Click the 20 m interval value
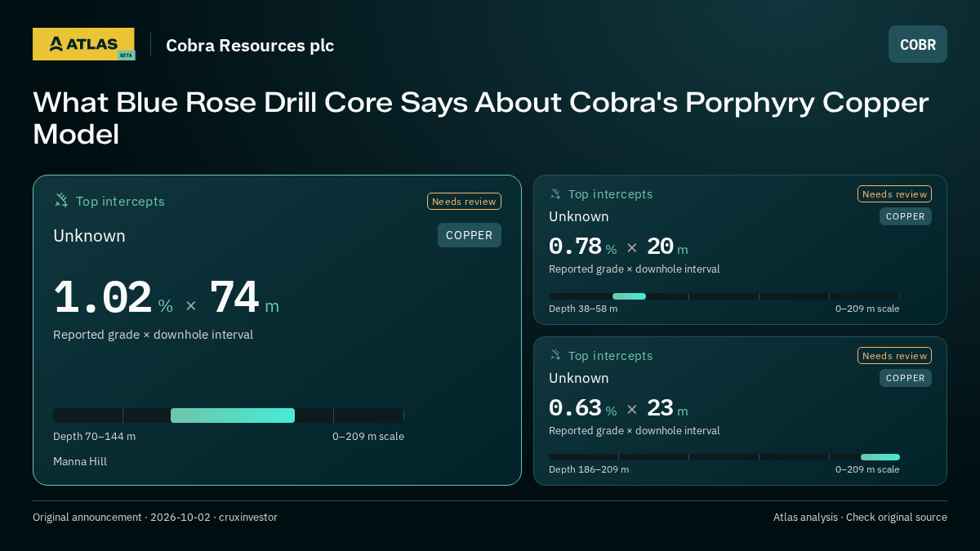This screenshot has width=980, height=551. click(x=667, y=247)
